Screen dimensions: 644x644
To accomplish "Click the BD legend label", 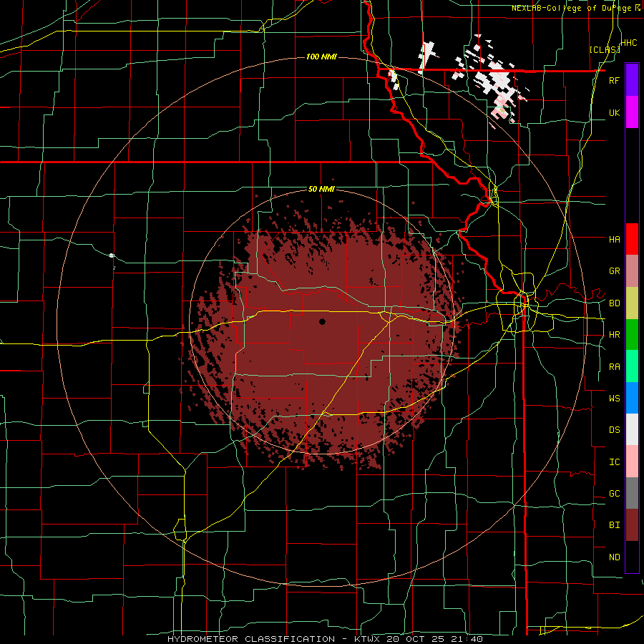I will [614, 303].
